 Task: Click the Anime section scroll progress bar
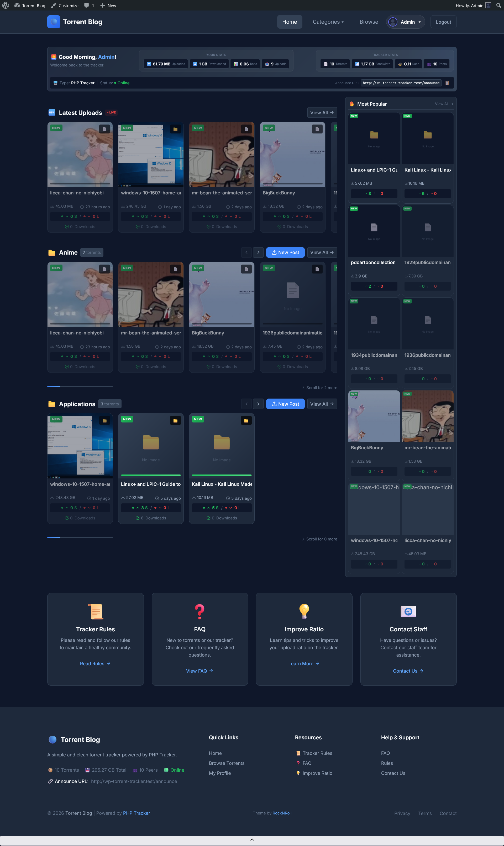(80, 386)
